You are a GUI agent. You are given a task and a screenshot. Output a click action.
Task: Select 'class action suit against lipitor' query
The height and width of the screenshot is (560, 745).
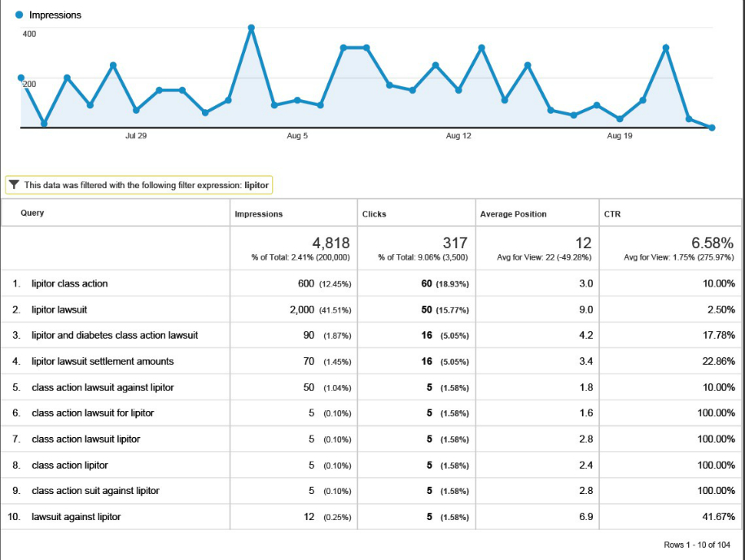(x=95, y=491)
